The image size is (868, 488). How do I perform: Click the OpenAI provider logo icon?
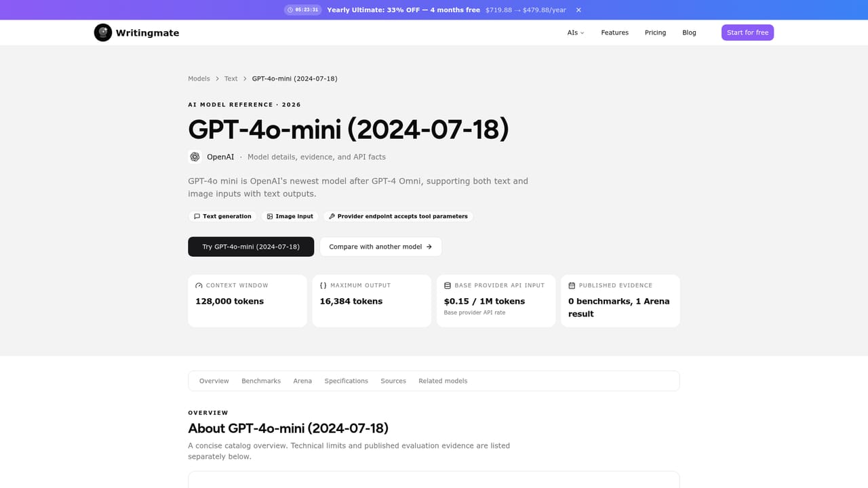pos(195,157)
